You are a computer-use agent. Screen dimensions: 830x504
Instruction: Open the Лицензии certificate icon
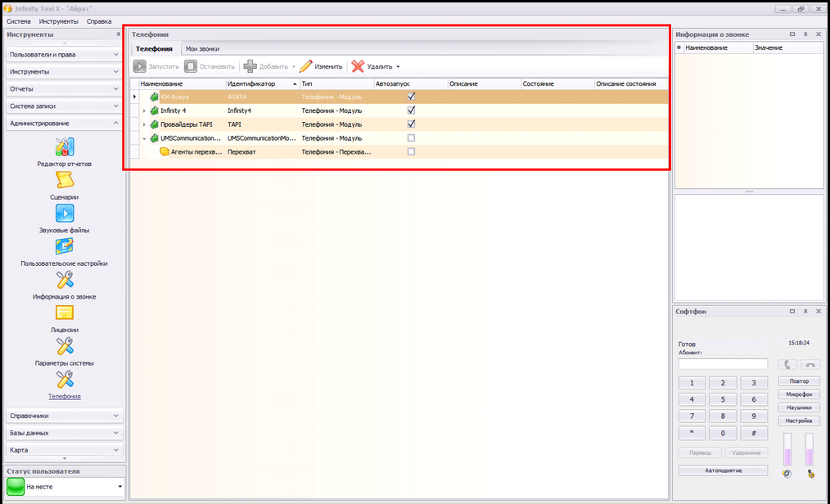(x=65, y=313)
